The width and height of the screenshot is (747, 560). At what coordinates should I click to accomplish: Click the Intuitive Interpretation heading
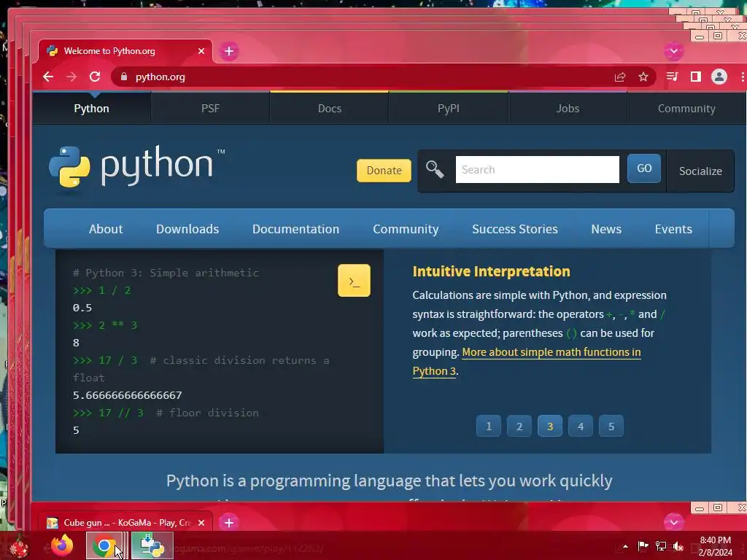tap(491, 271)
